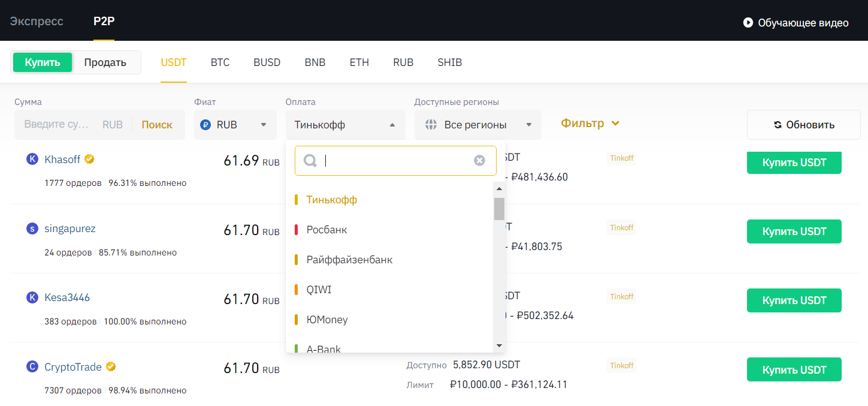Click singapurez's avatar icon
This screenshot has height=406, width=868.
point(32,228)
